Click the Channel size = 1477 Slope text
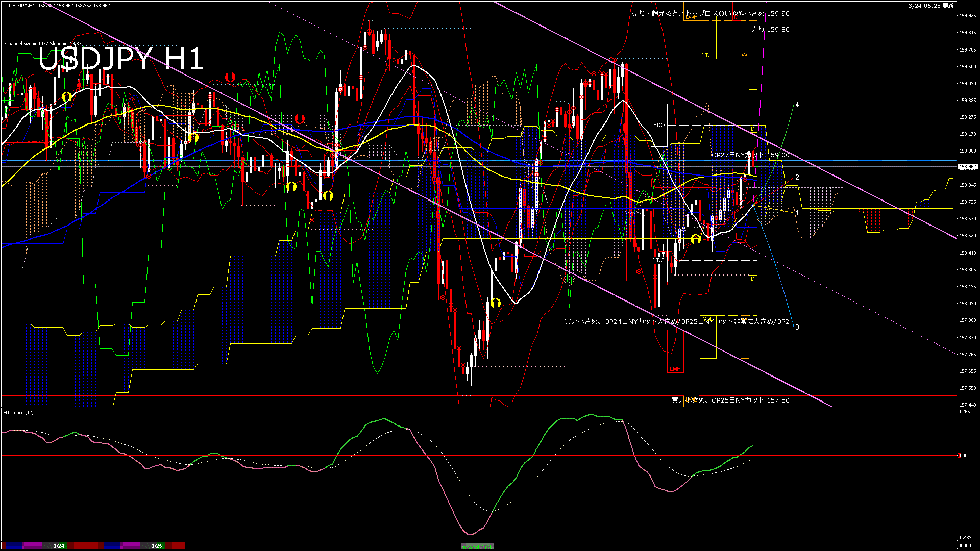Screen dimensions: 980x551 43,44
